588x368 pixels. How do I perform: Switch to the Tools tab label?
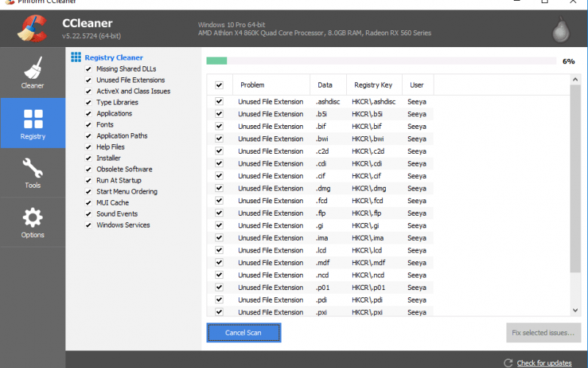[32, 185]
